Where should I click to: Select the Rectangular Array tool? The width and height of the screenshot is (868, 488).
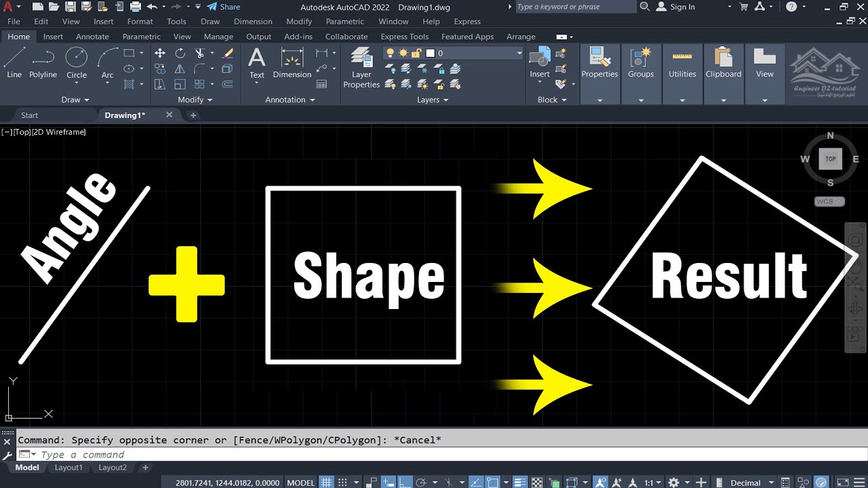[x=199, y=84]
